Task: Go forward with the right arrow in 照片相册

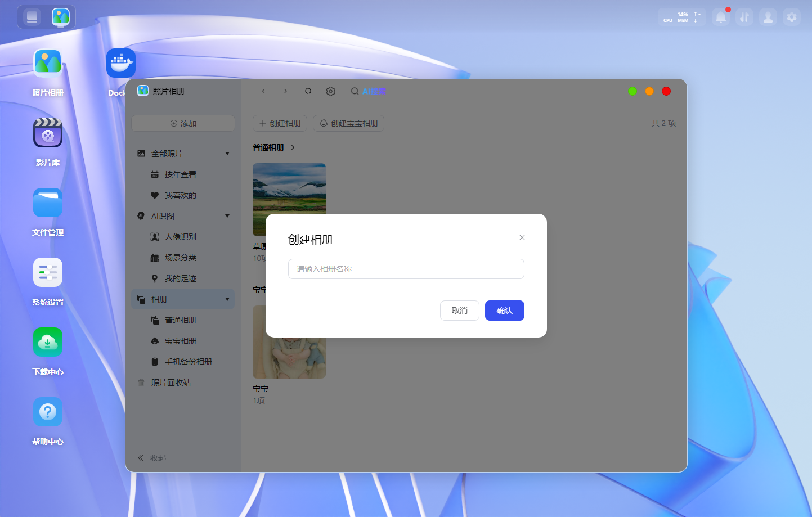Action: click(x=286, y=91)
